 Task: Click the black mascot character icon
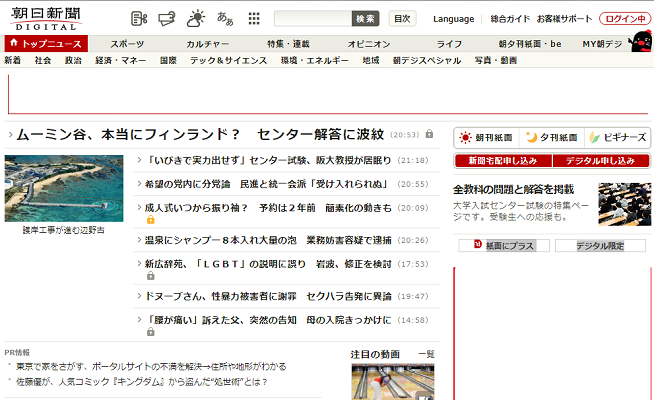(x=641, y=41)
